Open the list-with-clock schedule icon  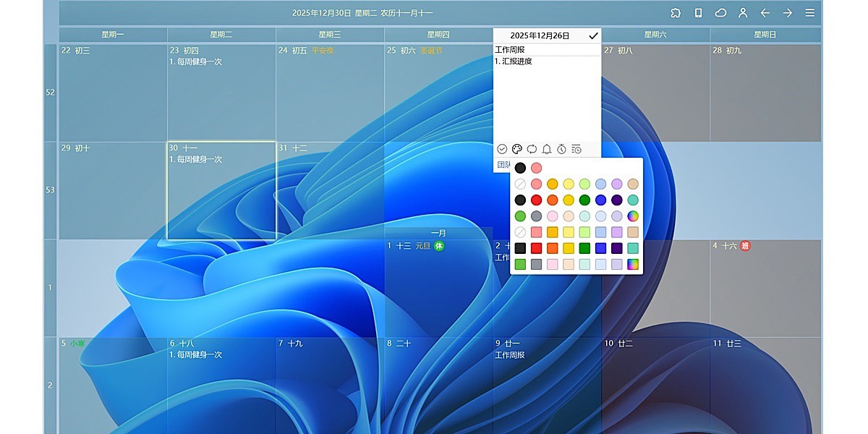click(x=576, y=149)
